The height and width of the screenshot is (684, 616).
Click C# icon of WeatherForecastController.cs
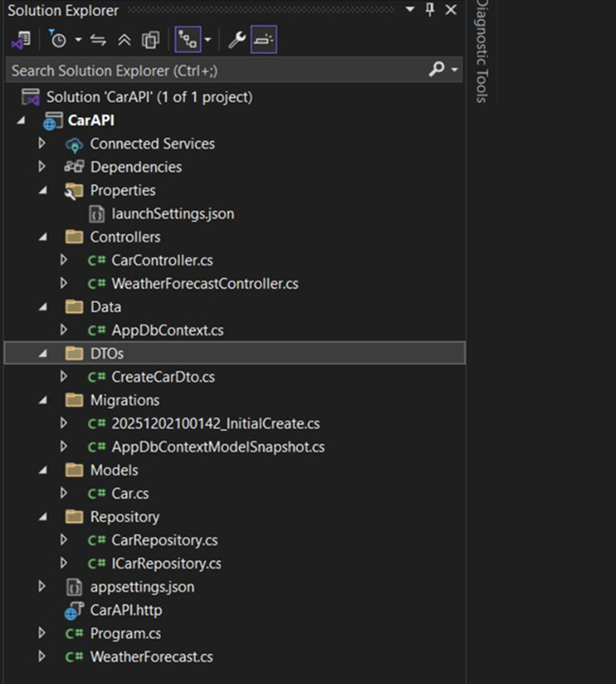pos(96,284)
